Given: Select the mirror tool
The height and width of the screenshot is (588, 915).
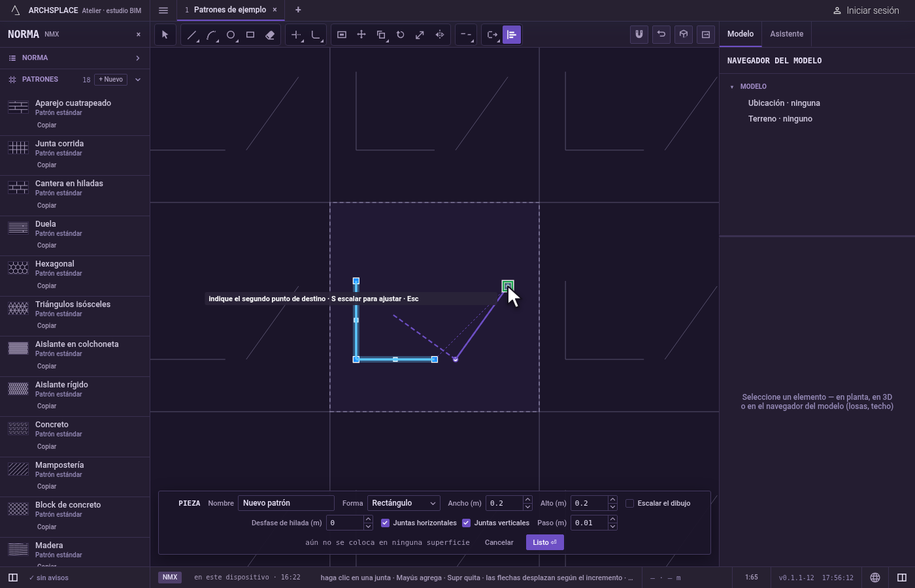Looking at the screenshot, I should 440,35.
